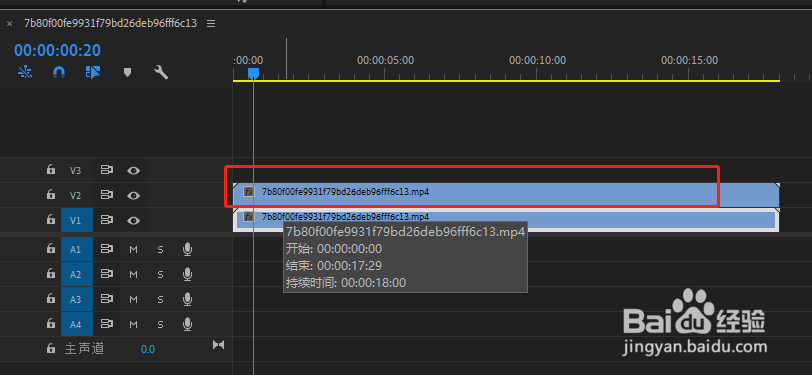Open the sequence panel hamburger menu
812x375 pixels.
click(x=211, y=24)
